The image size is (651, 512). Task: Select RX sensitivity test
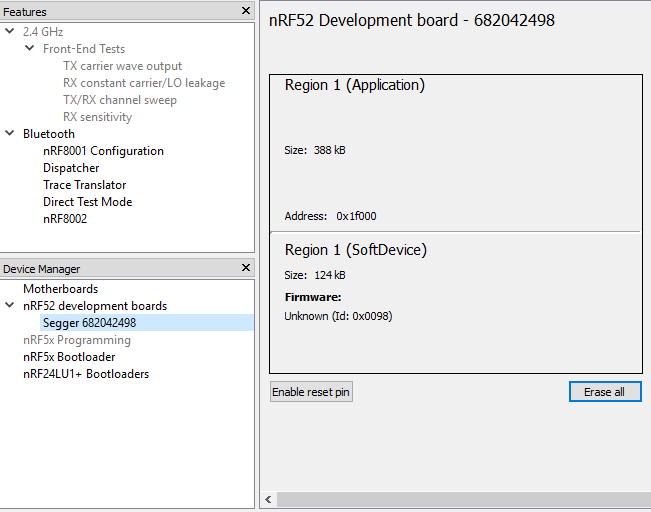(x=98, y=117)
